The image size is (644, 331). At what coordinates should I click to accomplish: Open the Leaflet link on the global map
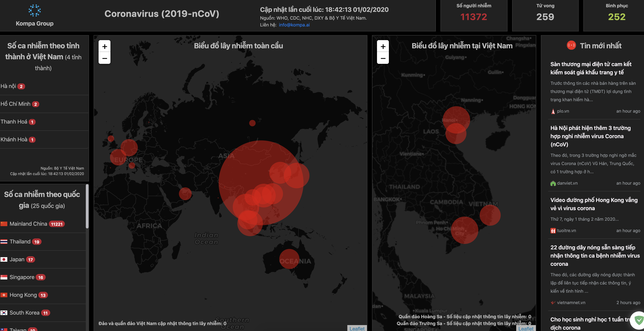[357, 328]
